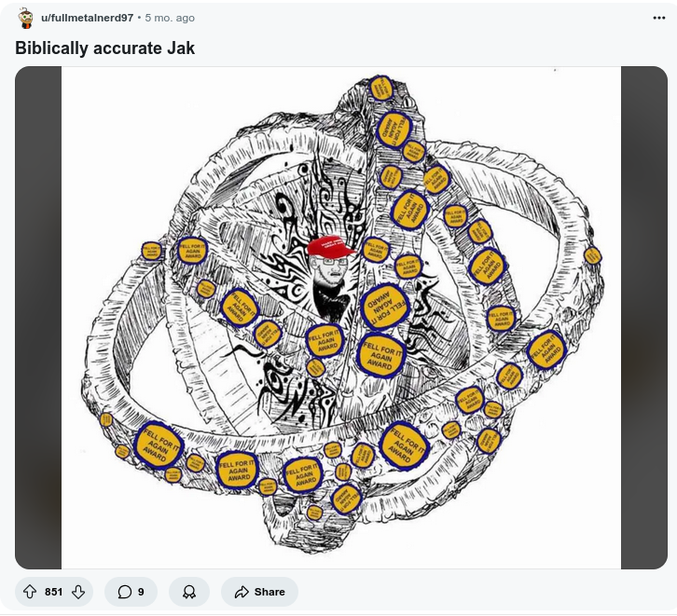Downvote the post with down arrow
The width and height of the screenshot is (677, 616).
78,592
